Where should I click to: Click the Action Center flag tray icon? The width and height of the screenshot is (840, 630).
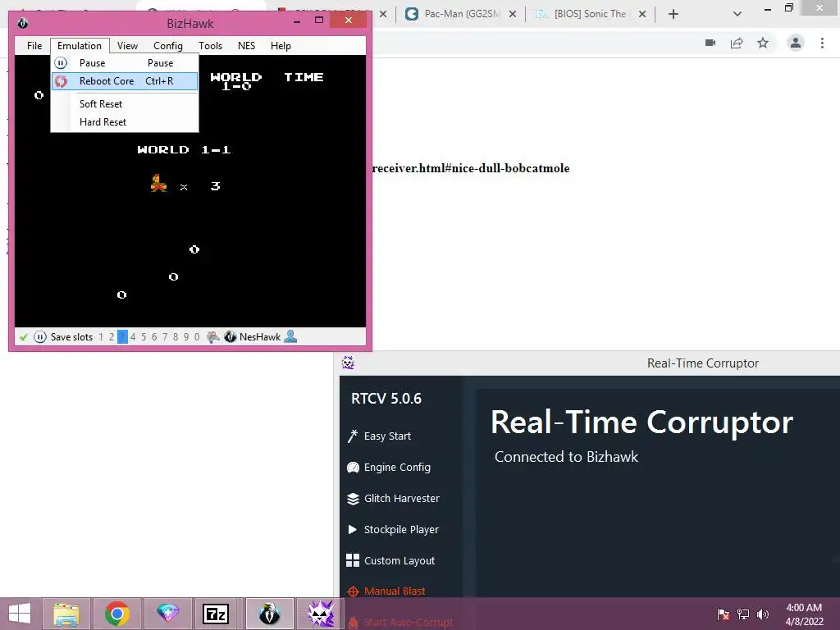click(724, 614)
